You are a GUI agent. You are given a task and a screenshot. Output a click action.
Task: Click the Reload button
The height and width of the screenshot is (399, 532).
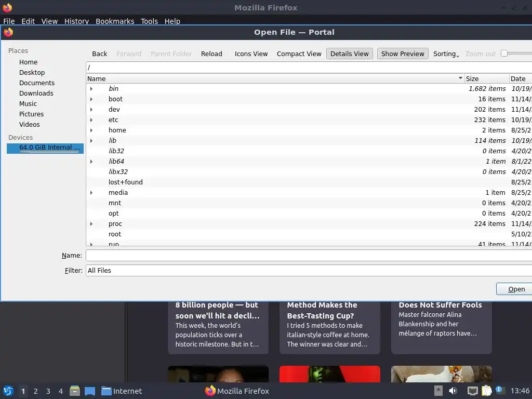pos(211,54)
